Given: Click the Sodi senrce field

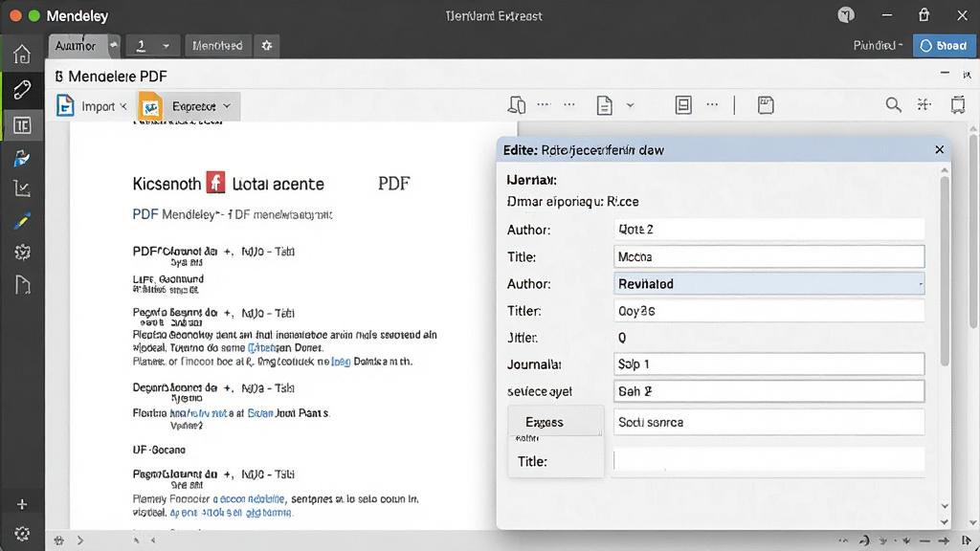Looking at the screenshot, I should point(768,422).
